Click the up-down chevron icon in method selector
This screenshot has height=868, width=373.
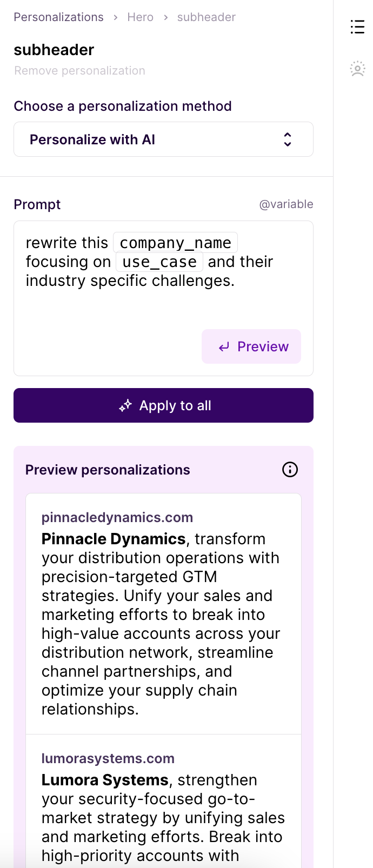(288, 139)
